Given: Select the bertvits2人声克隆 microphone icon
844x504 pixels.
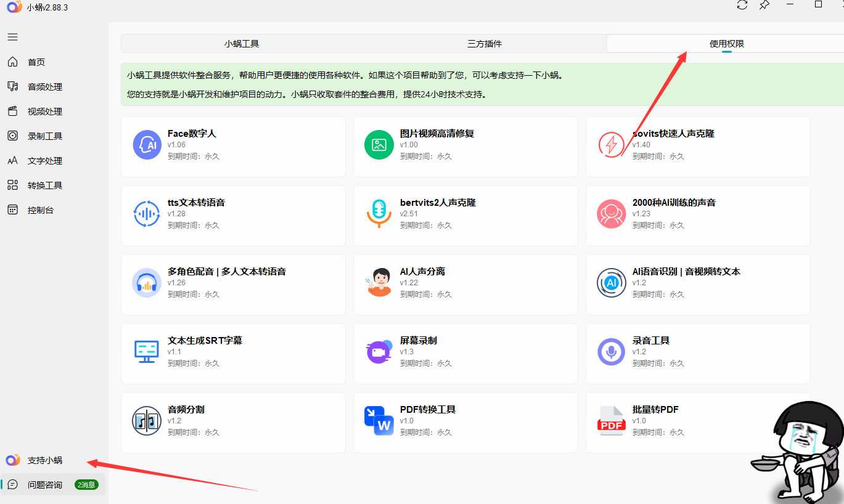Looking at the screenshot, I should coord(379,214).
